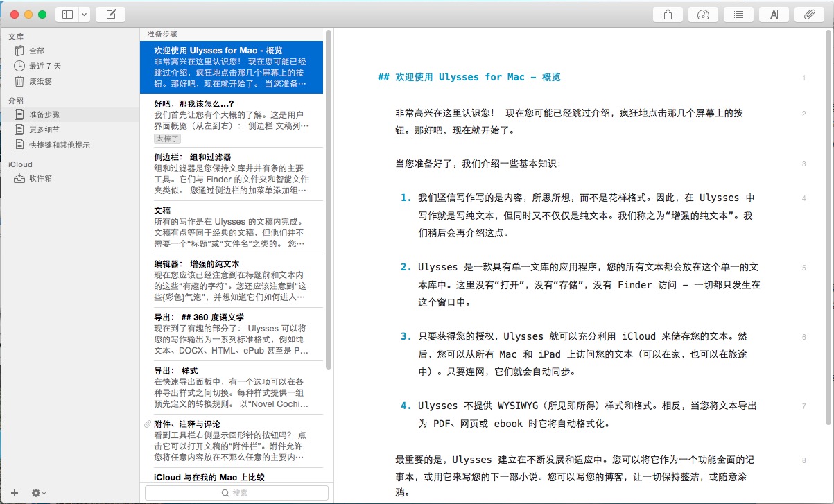Open the attachments paperclip icon
Image resolution: width=834 pixels, height=504 pixels.
coord(809,15)
